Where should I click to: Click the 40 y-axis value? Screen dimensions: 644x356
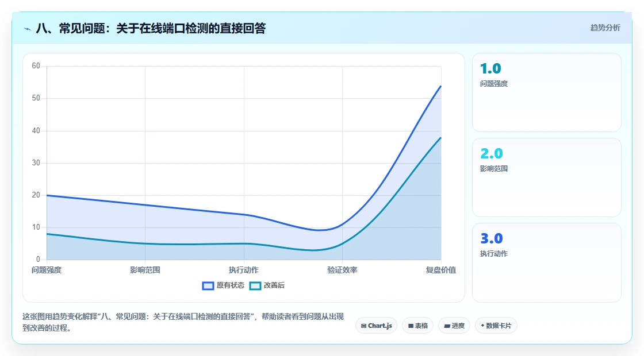pos(36,131)
